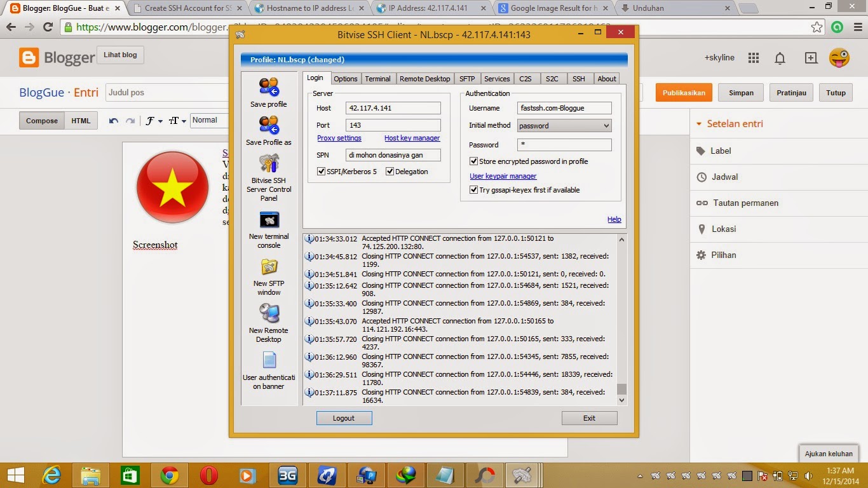868x488 pixels.
Task: Open the Initial method dropdown
Action: (564, 126)
